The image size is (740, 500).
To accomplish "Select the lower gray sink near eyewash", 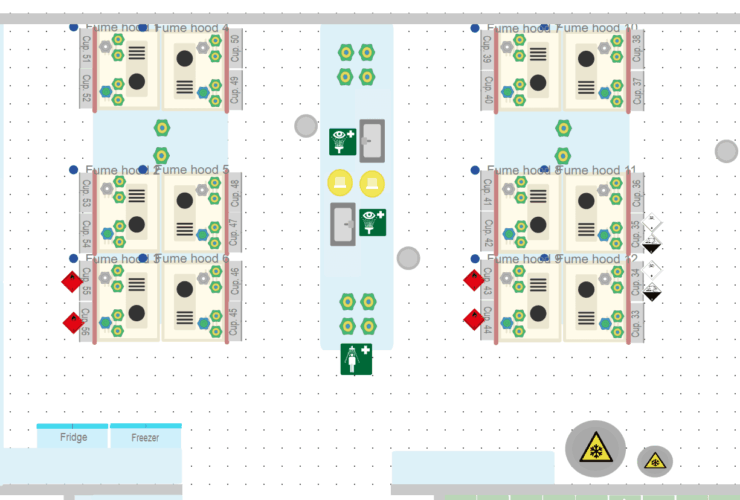I will tap(343, 224).
